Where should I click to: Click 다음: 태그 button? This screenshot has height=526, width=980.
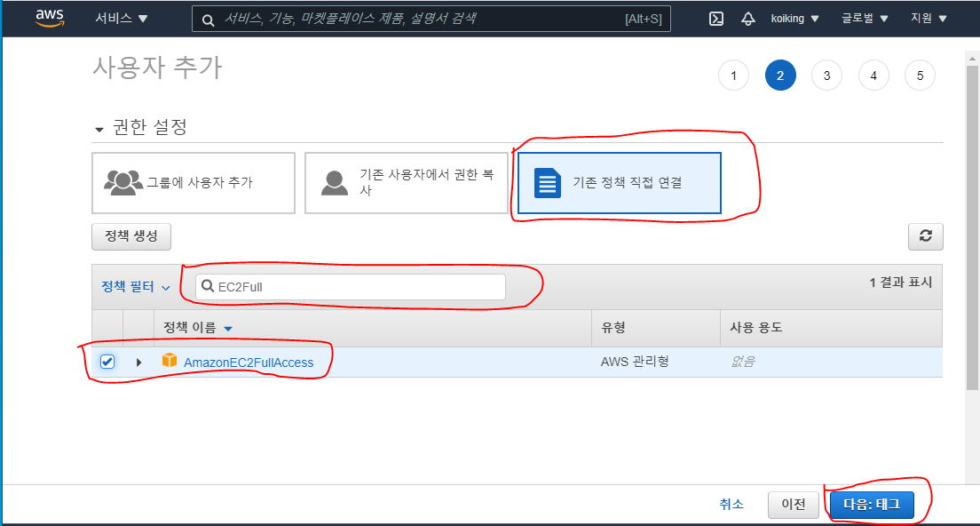tap(872, 504)
